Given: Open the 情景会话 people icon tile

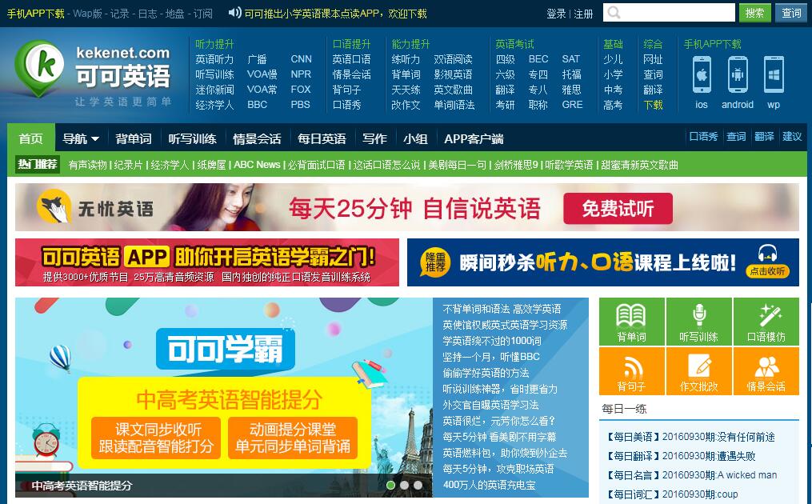Looking at the screenshot, I should point(766,371).
